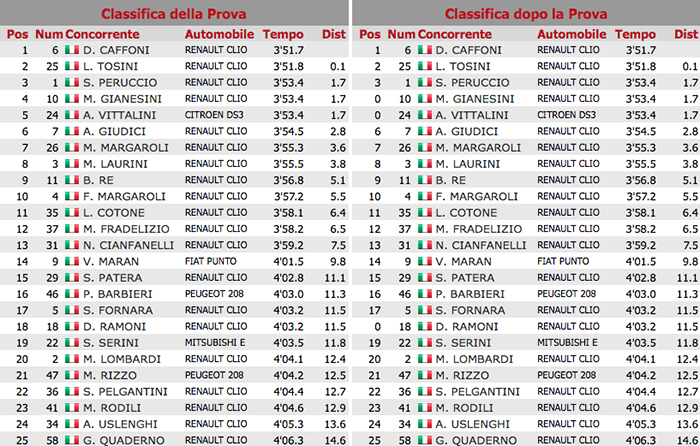Click Tempo header in Classifica dopo la Prova
700x446 pixels.
(x=635, y=34)
